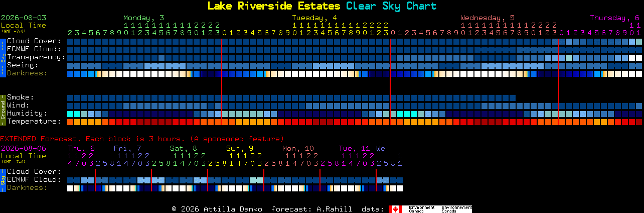Click the Local Time label in the main chart header
This screenshot has width=644, height=213.
tap(24, 25)
